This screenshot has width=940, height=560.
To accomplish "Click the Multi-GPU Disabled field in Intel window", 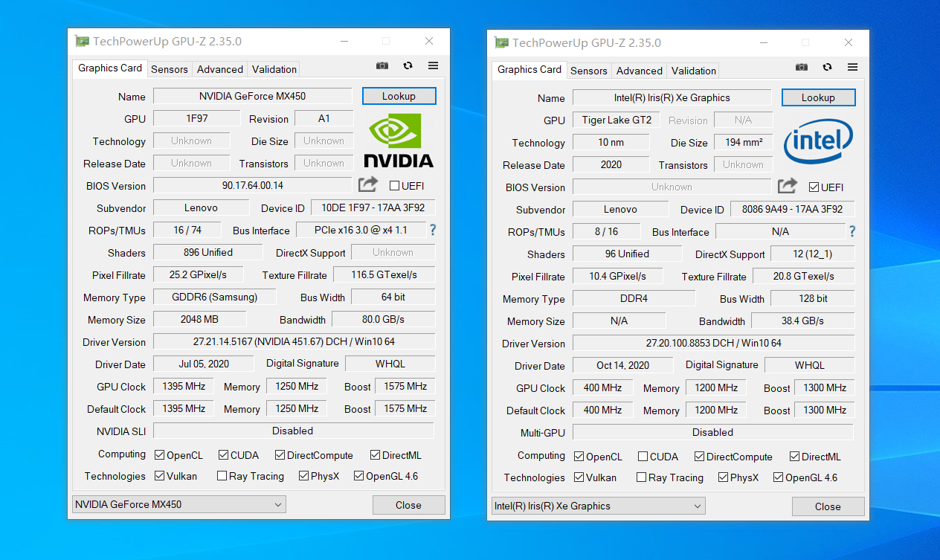I will (x=712, y=432).
